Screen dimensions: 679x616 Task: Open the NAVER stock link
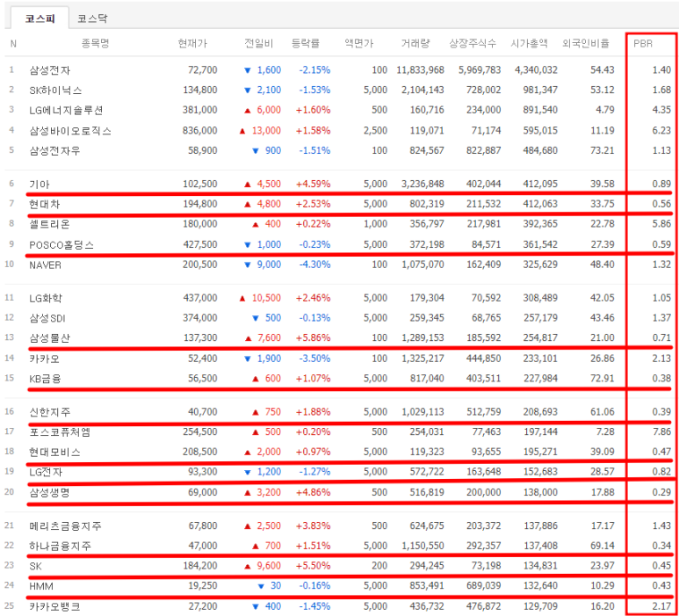(45, 265)
